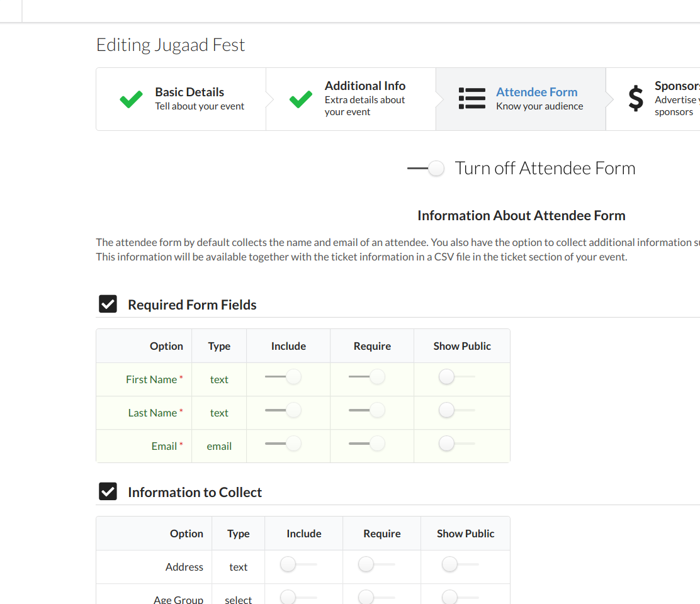Image resolution: width=700 pixels, height=604 pixels.
Task: Enable Include for Address field
Action: point(298,564)
